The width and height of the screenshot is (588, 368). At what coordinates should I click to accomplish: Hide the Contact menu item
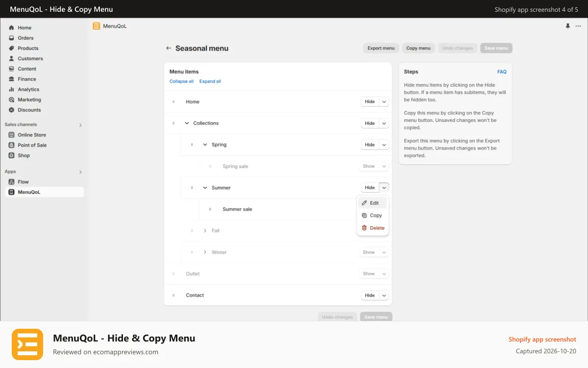[x=370, y=295]
